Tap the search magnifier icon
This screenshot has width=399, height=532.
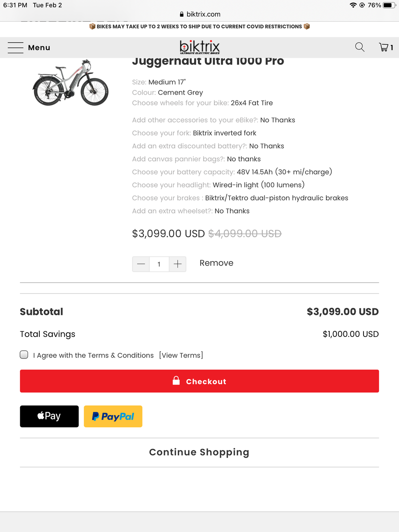pos(360,47)
